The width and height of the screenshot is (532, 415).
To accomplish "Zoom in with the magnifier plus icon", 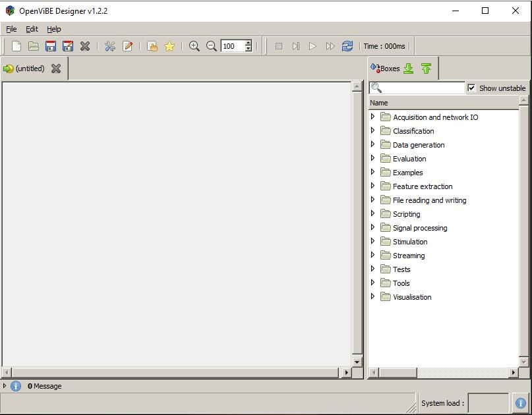I will pyautogui.click(x=194, y=46).
